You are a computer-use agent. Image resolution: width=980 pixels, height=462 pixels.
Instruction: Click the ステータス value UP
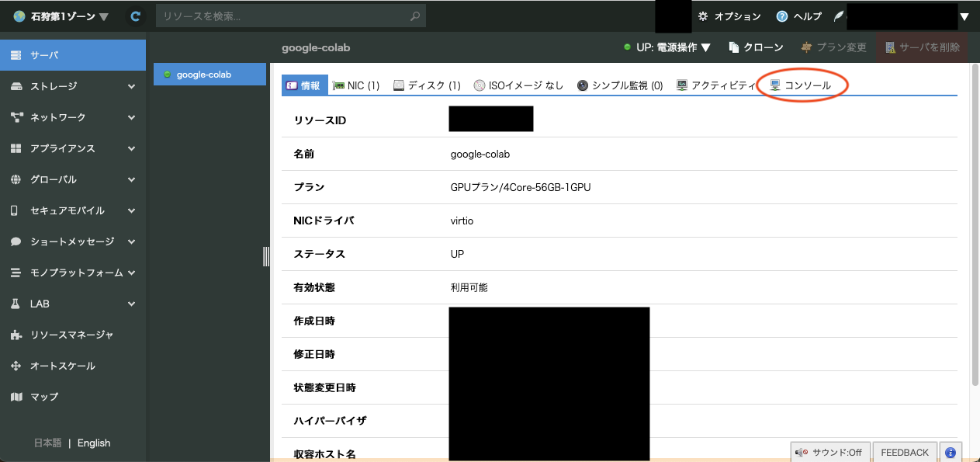tap(458, 254)
